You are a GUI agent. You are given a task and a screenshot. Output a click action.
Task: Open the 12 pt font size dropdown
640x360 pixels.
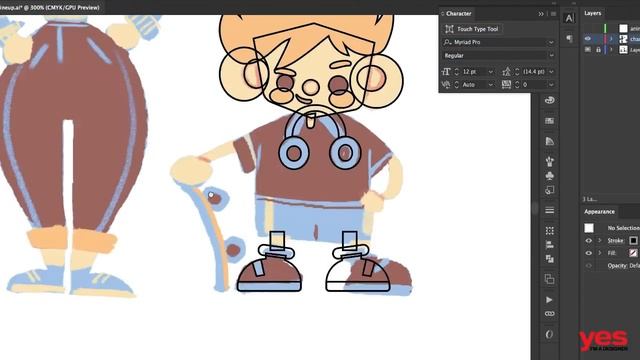tap(491, 72)
